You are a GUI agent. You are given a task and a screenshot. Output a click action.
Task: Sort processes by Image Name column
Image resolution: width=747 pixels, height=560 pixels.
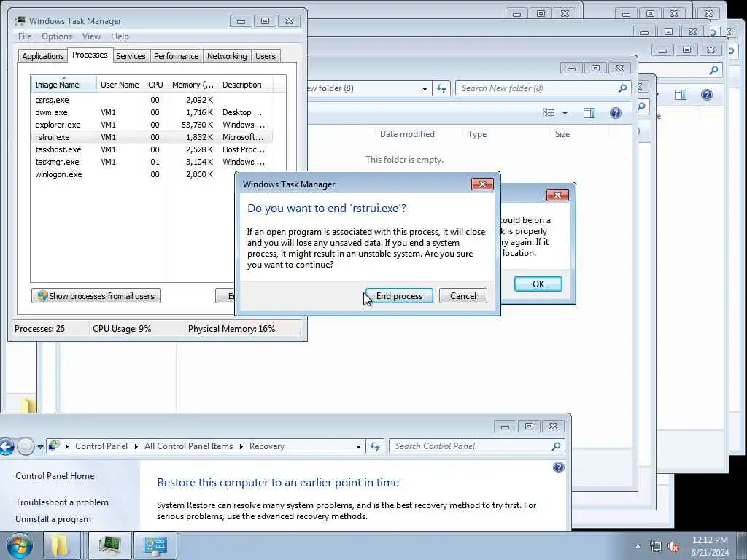point(63,85)
